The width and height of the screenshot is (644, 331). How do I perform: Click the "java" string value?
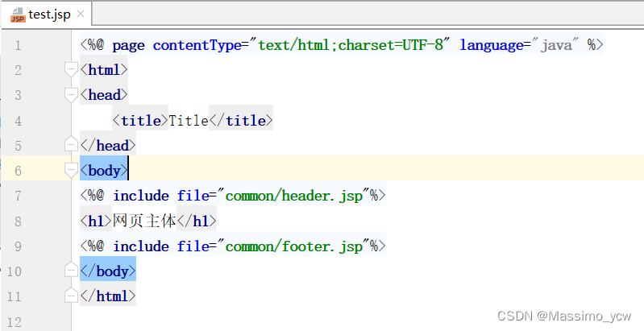(x=555, y=45)
